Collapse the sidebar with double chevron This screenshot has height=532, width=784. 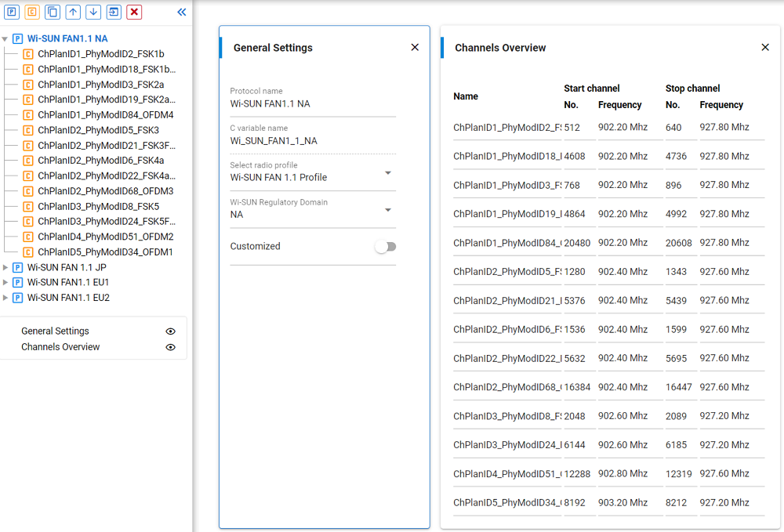(182, 12)
